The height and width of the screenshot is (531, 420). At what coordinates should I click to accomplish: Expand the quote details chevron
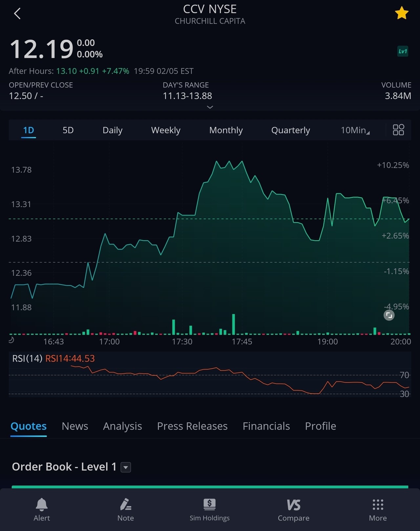click(210, 107)
